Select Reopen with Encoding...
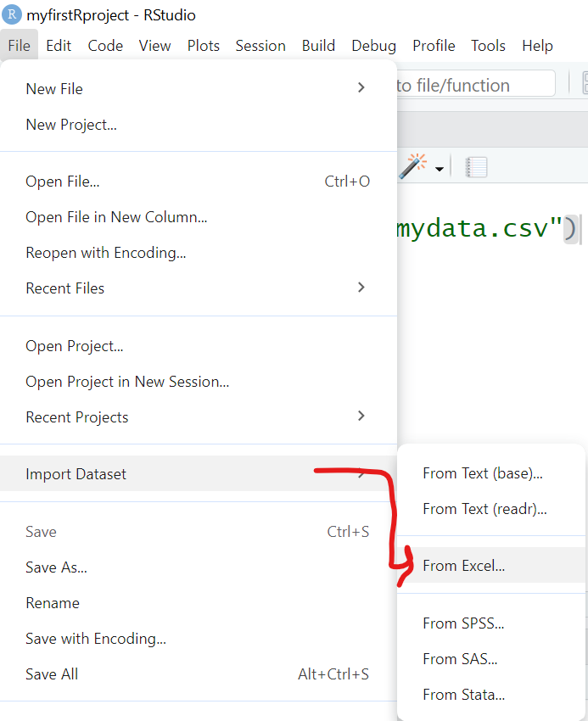 [x=199, y=253]
